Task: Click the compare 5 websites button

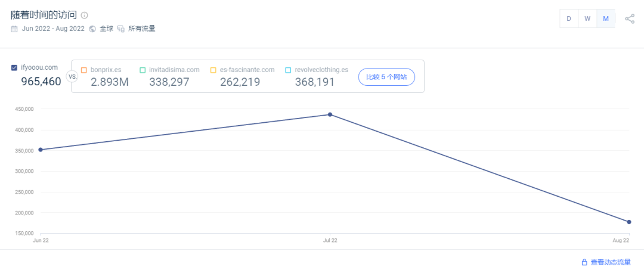Action: click(x=386, y=77)
